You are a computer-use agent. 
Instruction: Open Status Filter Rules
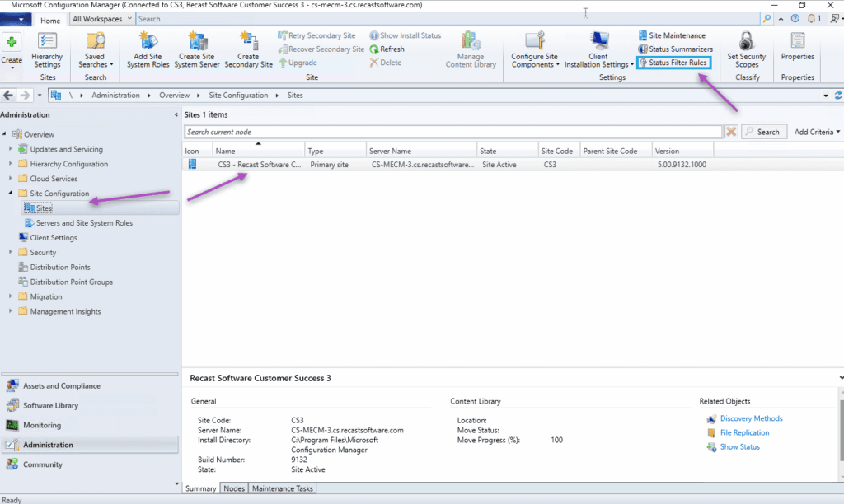pyautogui.click(x=673, y=63)
